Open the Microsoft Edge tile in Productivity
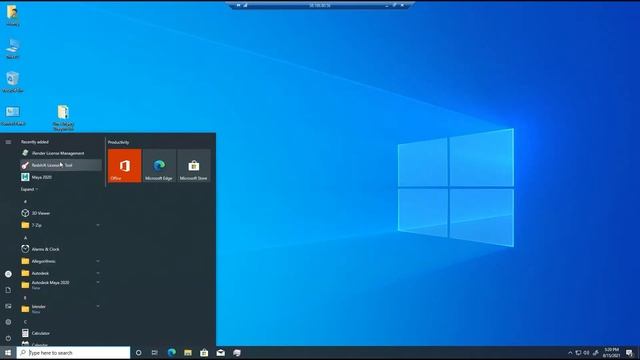 point(159,166)
